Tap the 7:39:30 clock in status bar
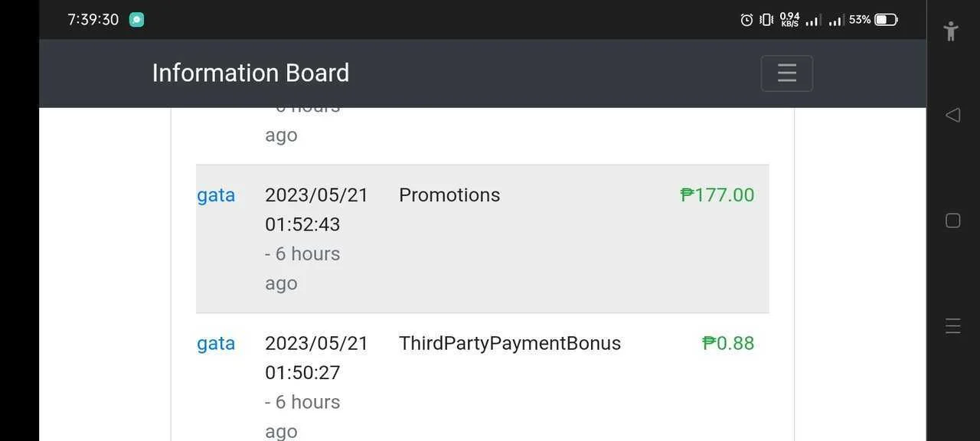Viewport: 980px width, 441px height. 93,20
